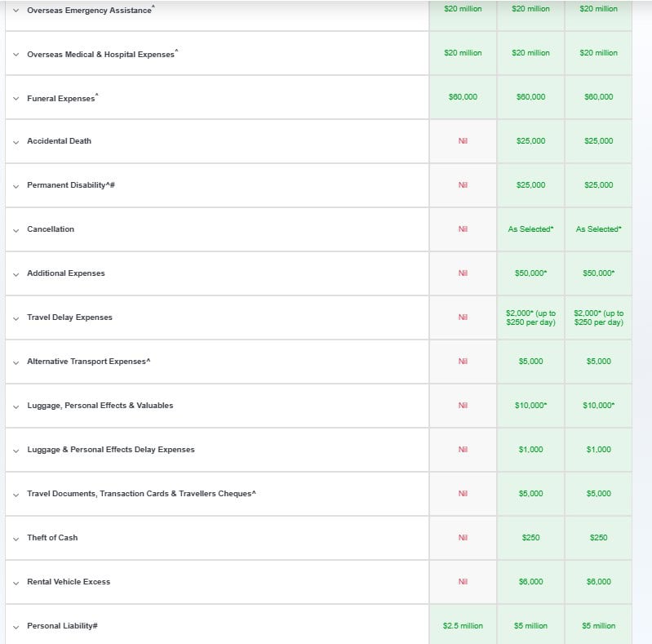The image size is (652, 644).
Task: Click the Theft of Cash row label
Action: pos(52,538)
